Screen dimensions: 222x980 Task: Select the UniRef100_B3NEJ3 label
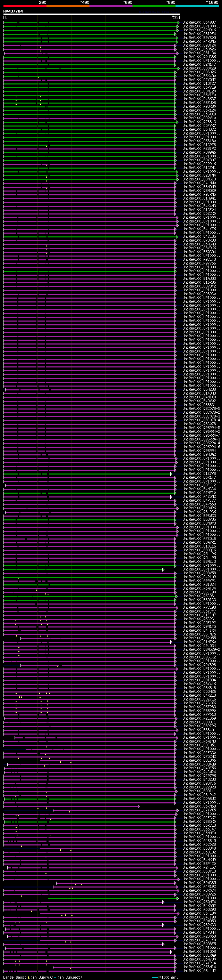(199, 561)
